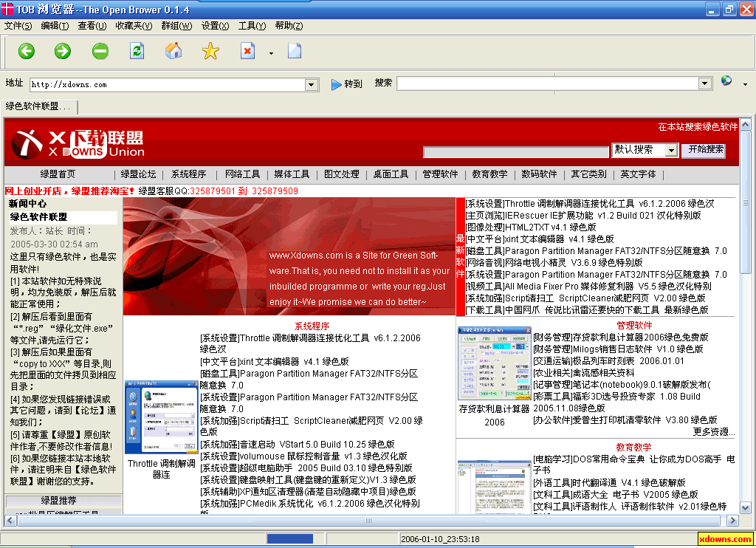This screenshot has width=756, height=548.
Task: Open the 文件(S) menu
Action: tap(18, 26)
